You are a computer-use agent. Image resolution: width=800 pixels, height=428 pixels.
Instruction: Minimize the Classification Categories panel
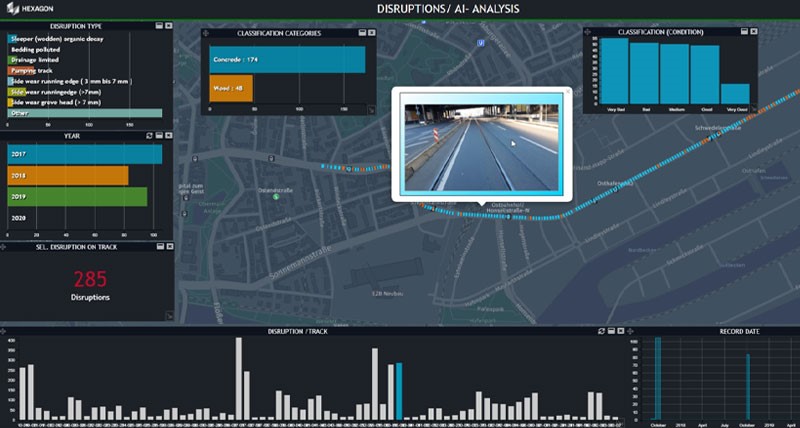[x=362, y=33]
